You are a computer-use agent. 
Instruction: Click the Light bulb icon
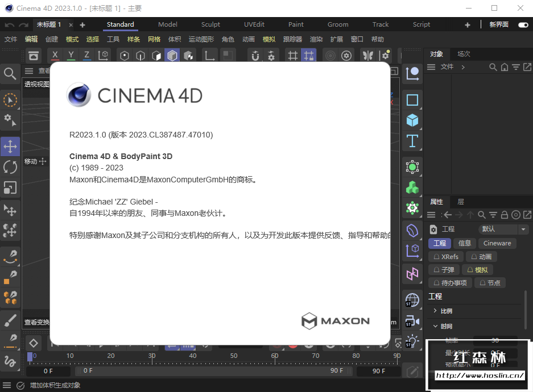412,341
